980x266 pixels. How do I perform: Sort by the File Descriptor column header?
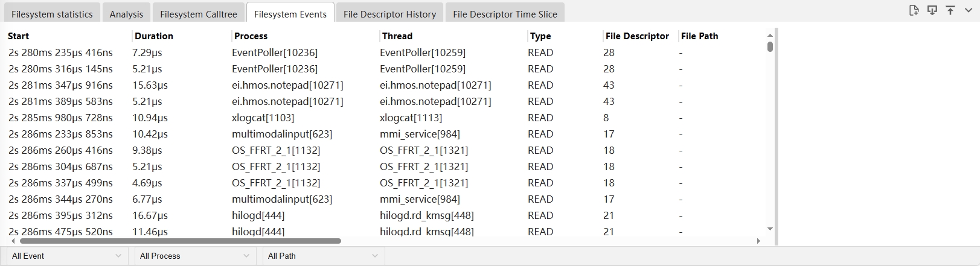tap(637, 36)
